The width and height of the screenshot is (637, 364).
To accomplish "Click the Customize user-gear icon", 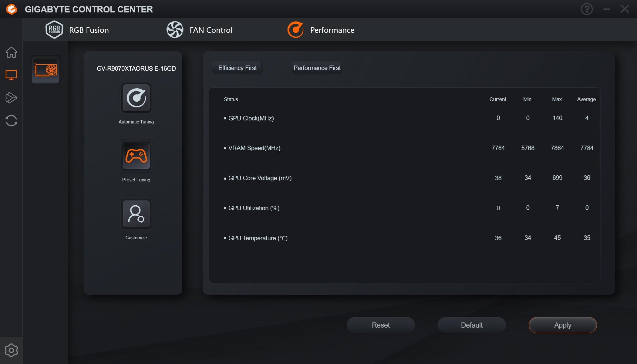I will coord(136,214).
